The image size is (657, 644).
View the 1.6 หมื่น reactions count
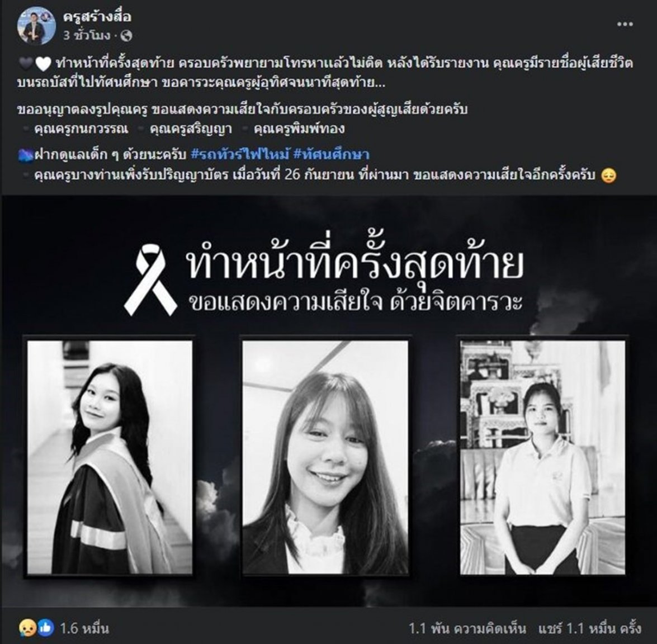pyautogui.click(x=84, y=628)
